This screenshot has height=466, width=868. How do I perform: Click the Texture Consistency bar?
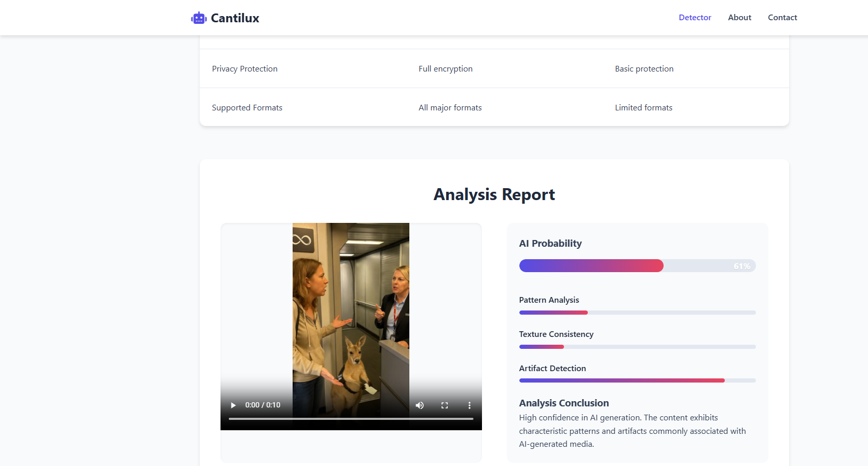[x=637, y=347]
